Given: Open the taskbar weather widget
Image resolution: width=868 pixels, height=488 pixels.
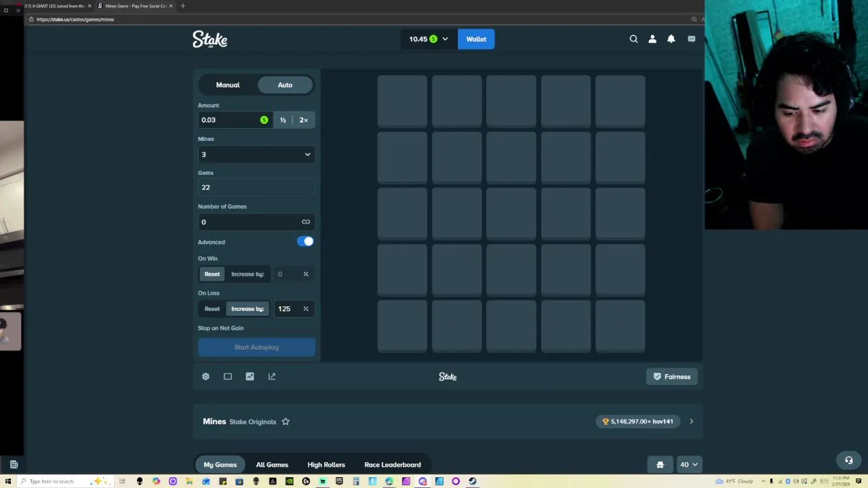Looking at the screenshot, I should click(733, 481).
